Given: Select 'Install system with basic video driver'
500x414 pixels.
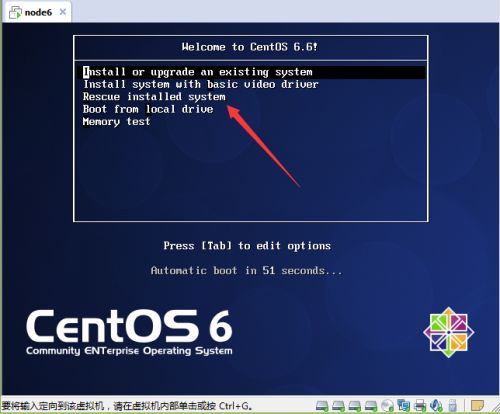Looking at the screenshot, I should point(201,84).
